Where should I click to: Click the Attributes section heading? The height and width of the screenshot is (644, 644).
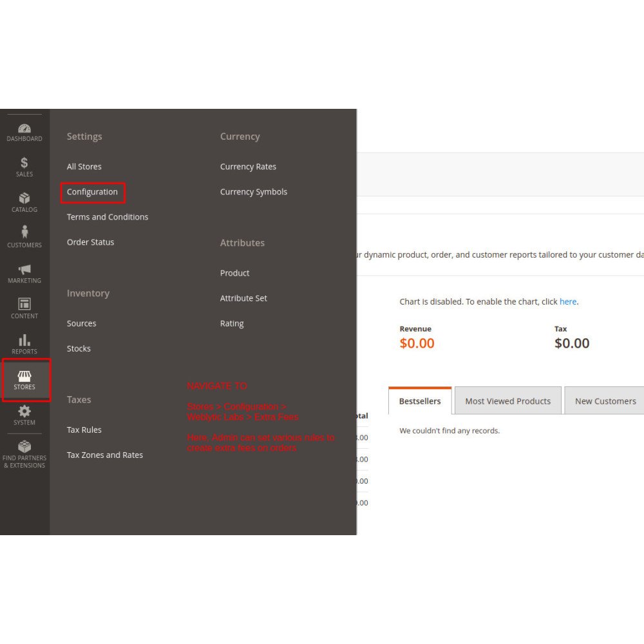[x=242, y=243]
